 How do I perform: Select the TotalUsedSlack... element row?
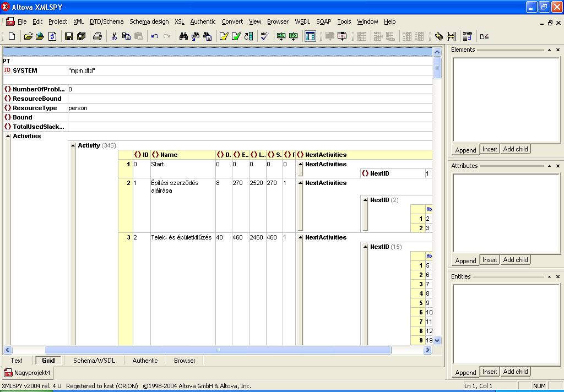pyautogui.click(x=35, y=127)
